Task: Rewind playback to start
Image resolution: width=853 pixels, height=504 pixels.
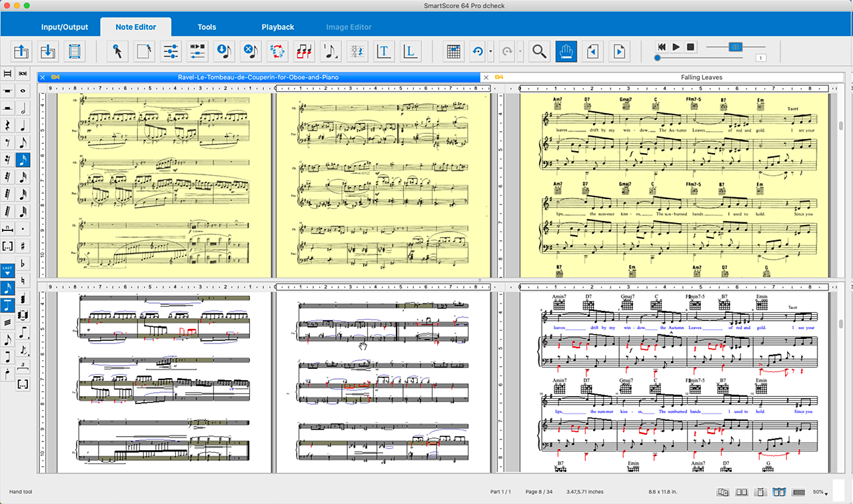Action: (x=662, y=47)
